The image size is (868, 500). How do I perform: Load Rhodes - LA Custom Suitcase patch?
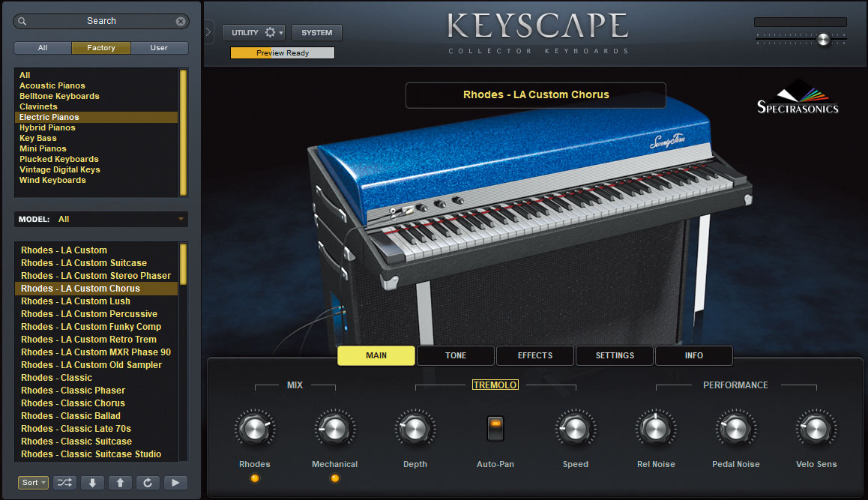tap(97, 263)
